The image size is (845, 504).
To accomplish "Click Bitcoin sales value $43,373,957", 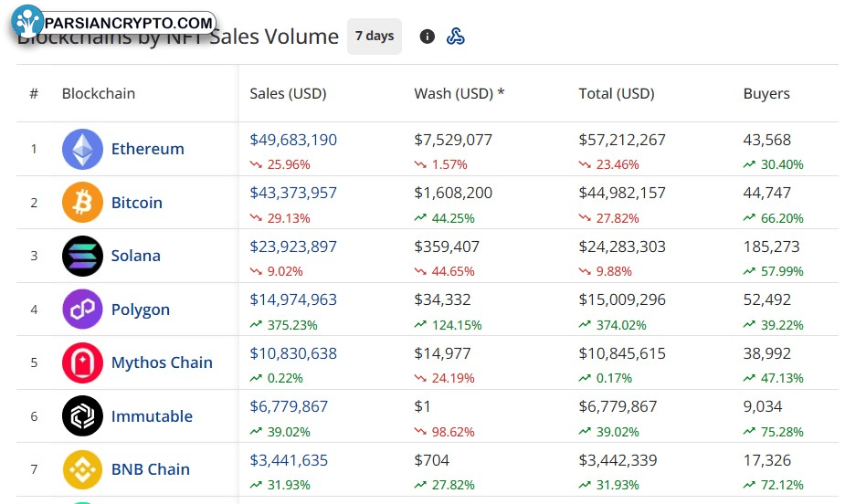I will pyautogui.click(x=293, y=193).
